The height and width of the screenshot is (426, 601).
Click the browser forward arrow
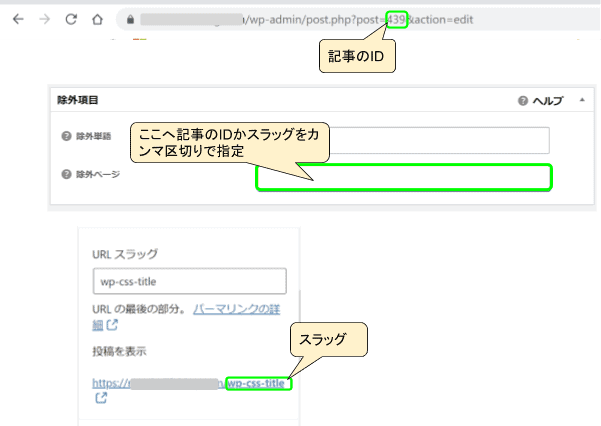(x=44, y=19)
